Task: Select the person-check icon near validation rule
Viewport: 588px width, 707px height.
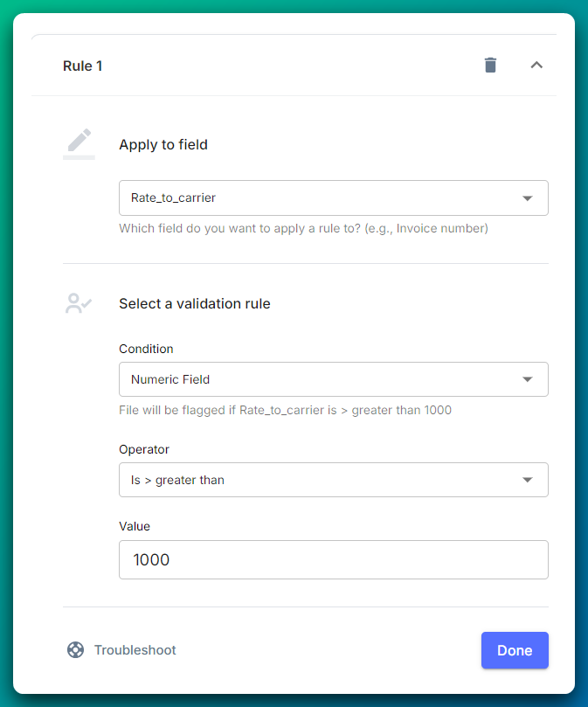Action: (x=79, y=302)
